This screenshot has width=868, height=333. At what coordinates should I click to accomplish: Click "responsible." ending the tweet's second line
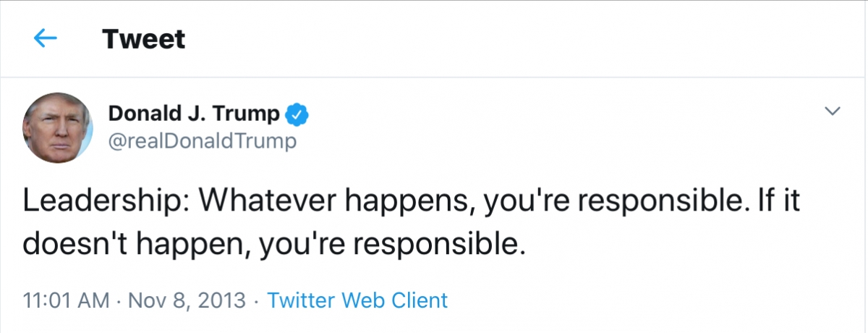[441, 245]
